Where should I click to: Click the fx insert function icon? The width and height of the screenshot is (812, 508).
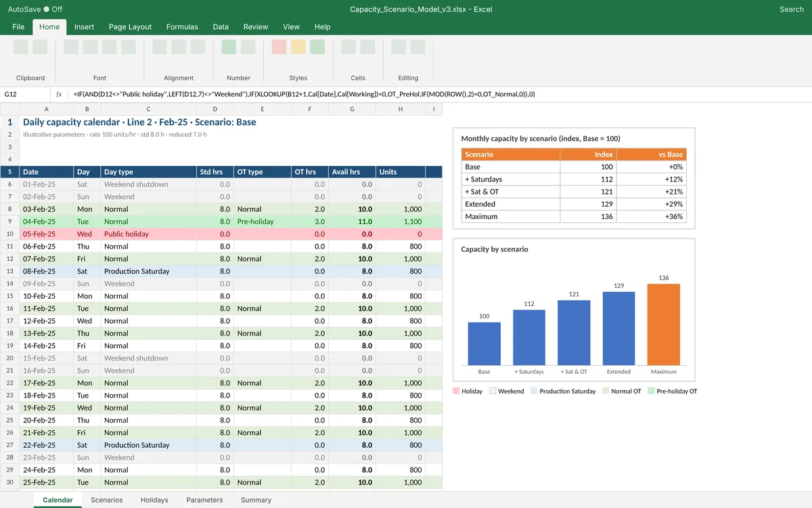(x=59, y=94)
